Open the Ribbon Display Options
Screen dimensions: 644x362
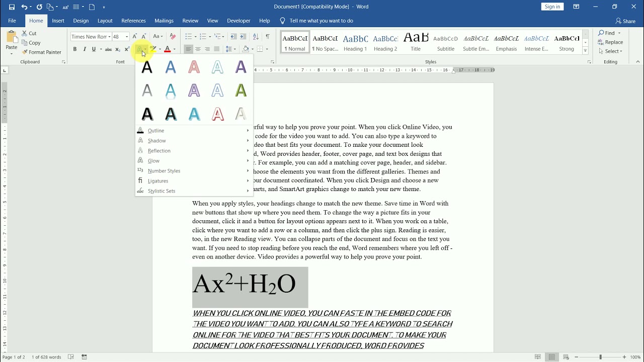point(576,7)
